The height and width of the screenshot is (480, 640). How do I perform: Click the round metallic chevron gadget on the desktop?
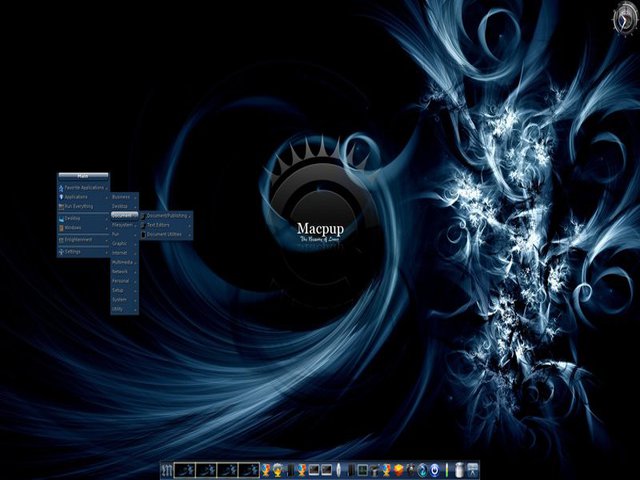click(625, 18)
